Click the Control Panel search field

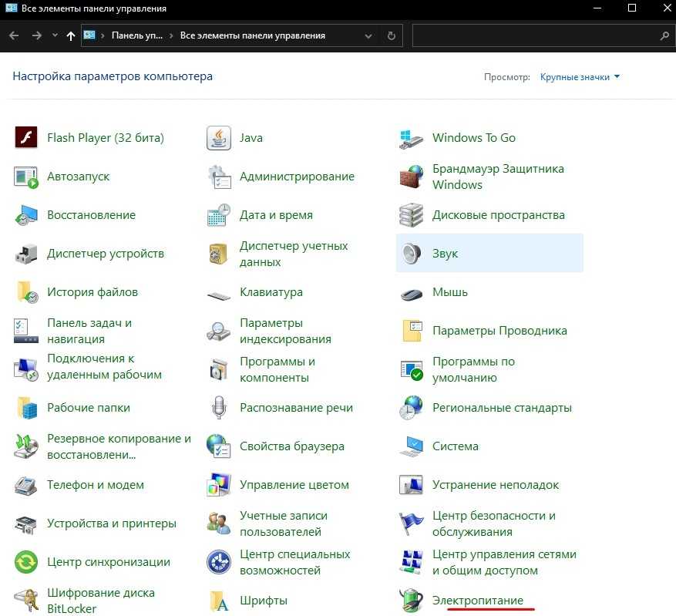click(536, 35)
